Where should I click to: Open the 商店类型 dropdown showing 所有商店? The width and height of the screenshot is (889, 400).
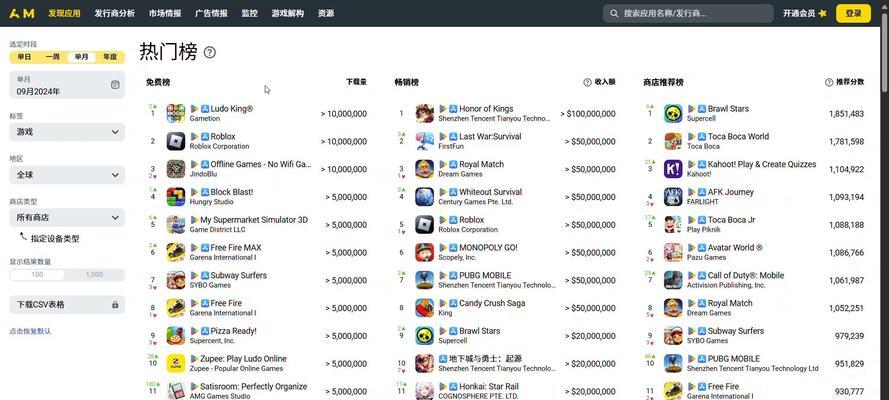67,218
